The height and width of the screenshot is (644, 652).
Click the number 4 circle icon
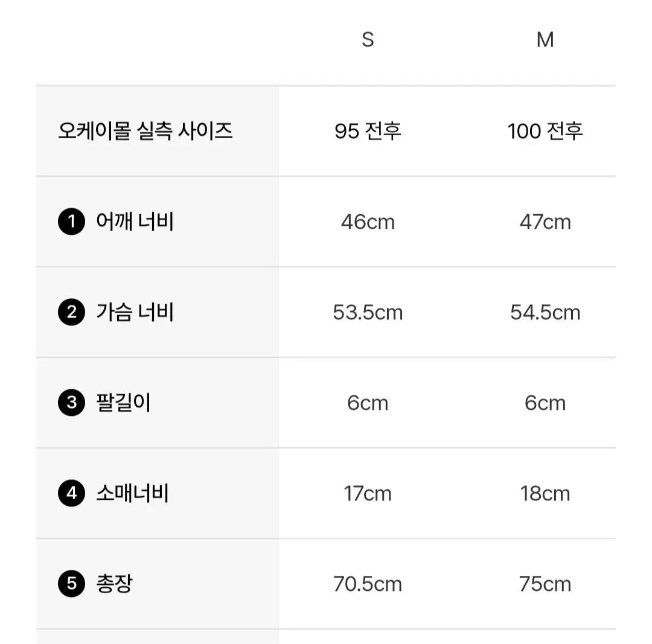(x=71, y=494)
